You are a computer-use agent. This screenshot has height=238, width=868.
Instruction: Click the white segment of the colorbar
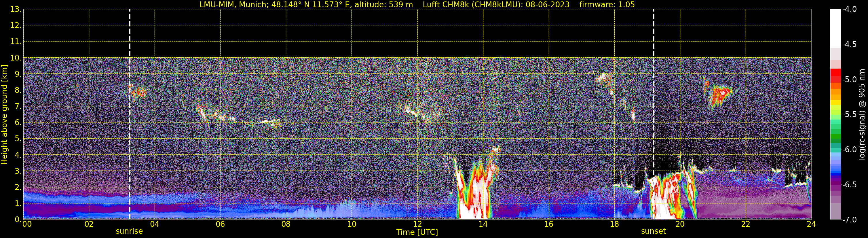click(835, 29)
